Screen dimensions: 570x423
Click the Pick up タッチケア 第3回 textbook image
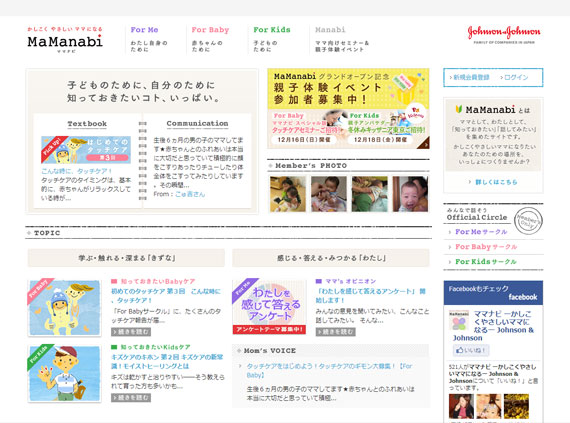pyautogui.click(x=86, y=150)
